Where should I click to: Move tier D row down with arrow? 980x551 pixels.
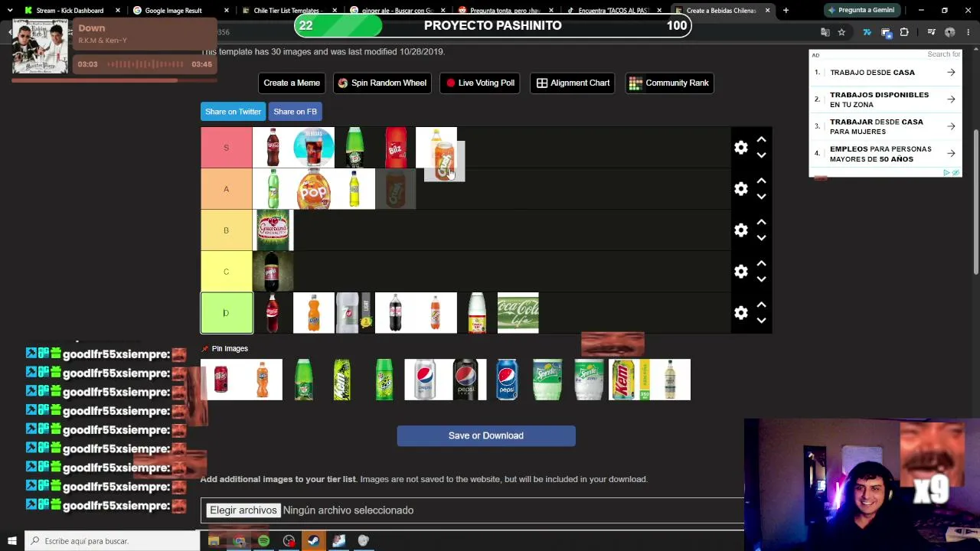tap(761, 321)
